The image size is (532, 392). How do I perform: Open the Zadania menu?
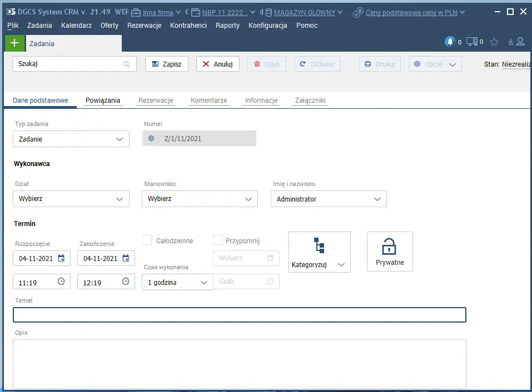[x=39, y=26]
